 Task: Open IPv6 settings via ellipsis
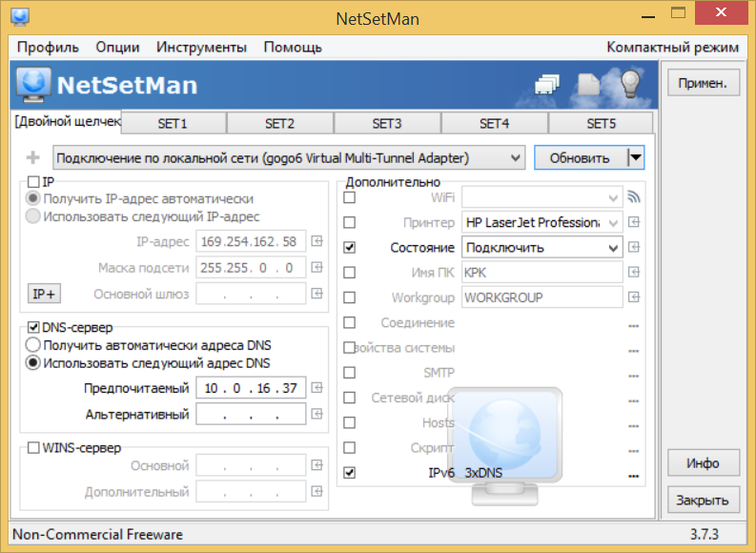click(634, 477)
